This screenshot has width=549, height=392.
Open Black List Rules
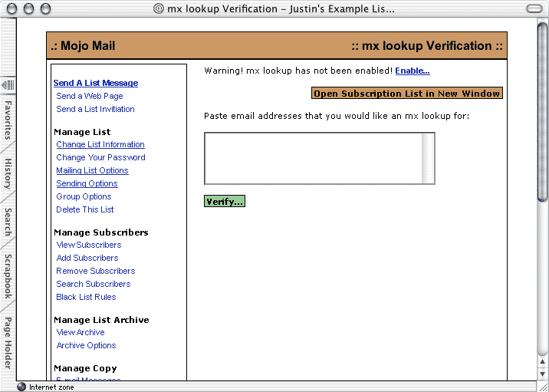(86, 297)
